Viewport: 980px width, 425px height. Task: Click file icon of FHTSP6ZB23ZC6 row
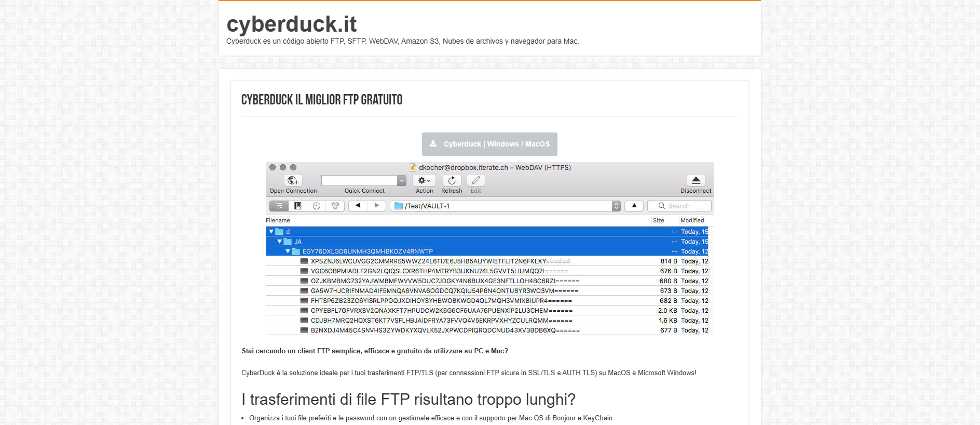coord(304,301)
